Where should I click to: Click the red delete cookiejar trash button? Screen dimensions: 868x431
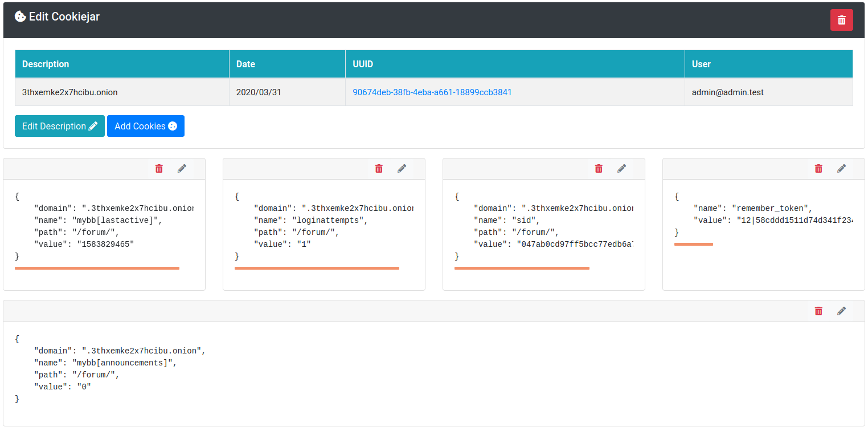tap(841, 20)
